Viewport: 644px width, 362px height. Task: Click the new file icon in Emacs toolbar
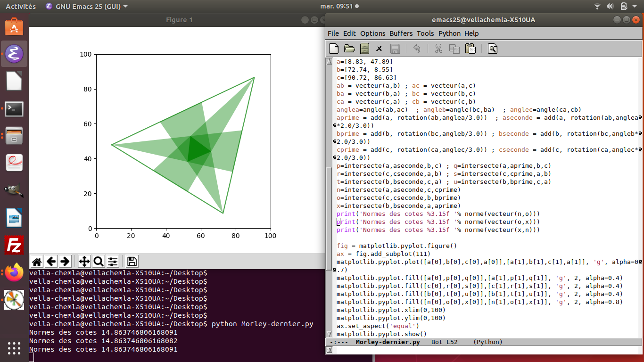coord(334,49)
